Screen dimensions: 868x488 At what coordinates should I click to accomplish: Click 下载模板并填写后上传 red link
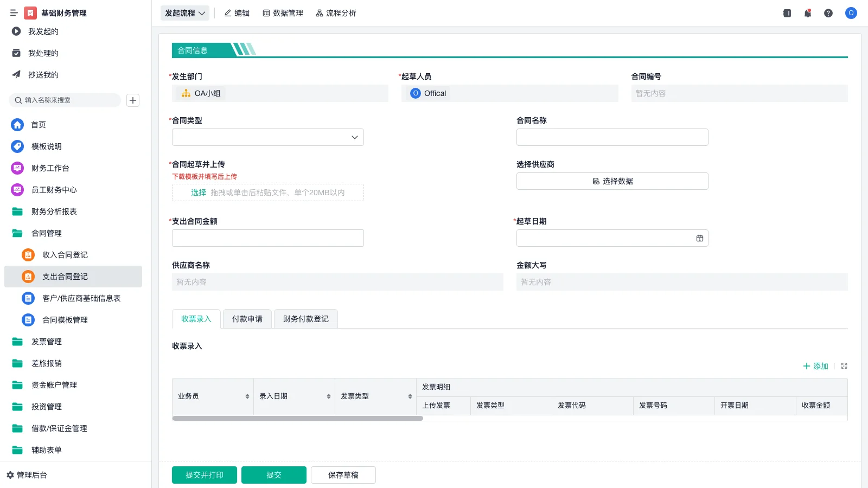coord(205,177)
